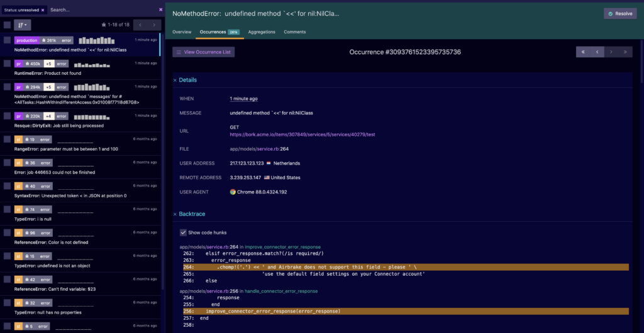Click the +4 badge on Resque::DirtyExit row
644x333 pixels.
pos(48,116)
